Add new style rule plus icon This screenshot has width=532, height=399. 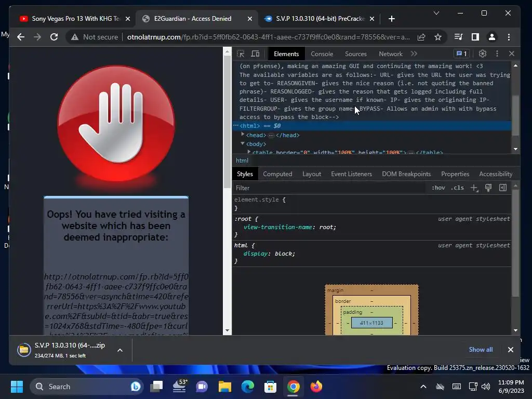click(474, 188)
